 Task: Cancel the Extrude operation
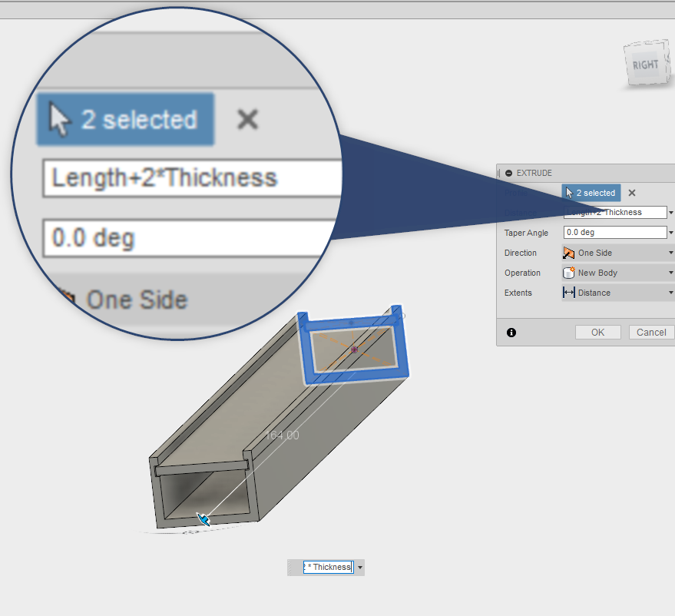651,333
